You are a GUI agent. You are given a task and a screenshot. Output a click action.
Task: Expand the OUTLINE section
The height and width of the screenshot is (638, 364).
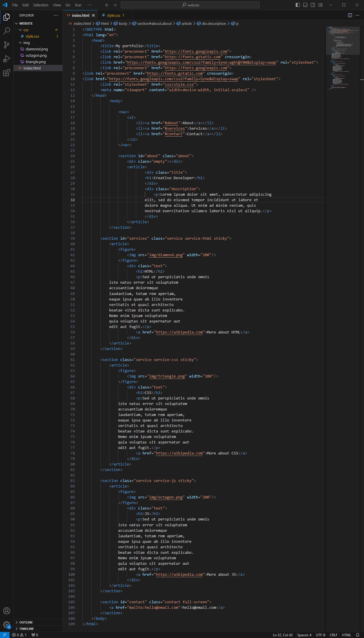[x=26, y=622]
